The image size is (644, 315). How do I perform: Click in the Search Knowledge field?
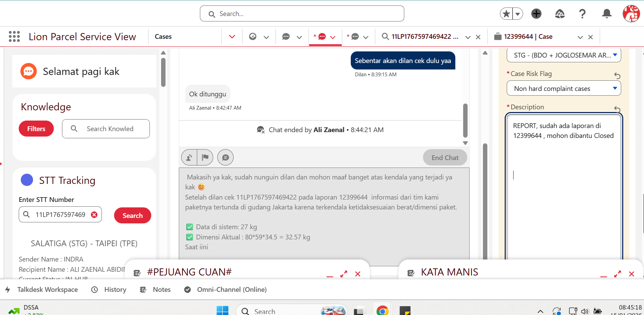click(106, 129)
